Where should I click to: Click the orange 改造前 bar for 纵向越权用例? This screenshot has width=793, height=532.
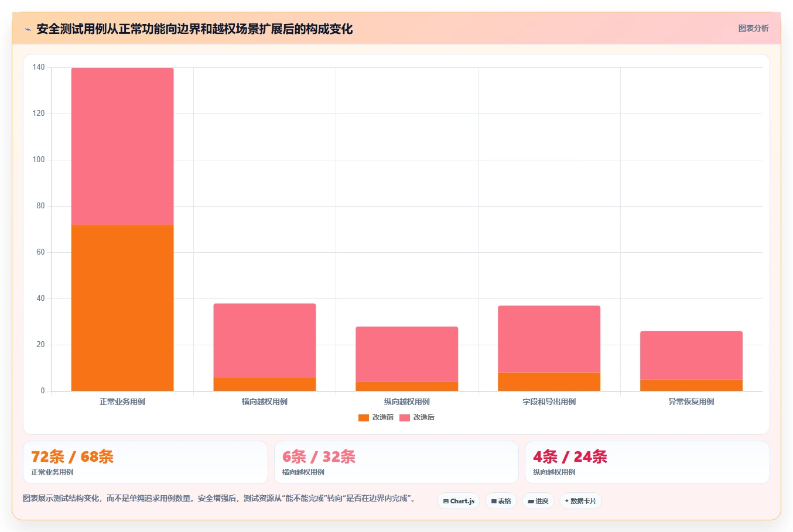407,386
